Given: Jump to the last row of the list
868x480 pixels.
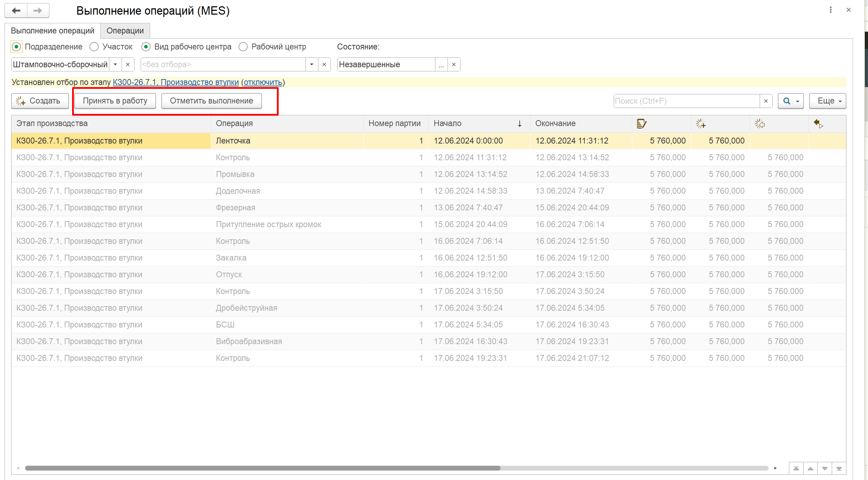Looking at the screenshot, I should pos(839,469).
